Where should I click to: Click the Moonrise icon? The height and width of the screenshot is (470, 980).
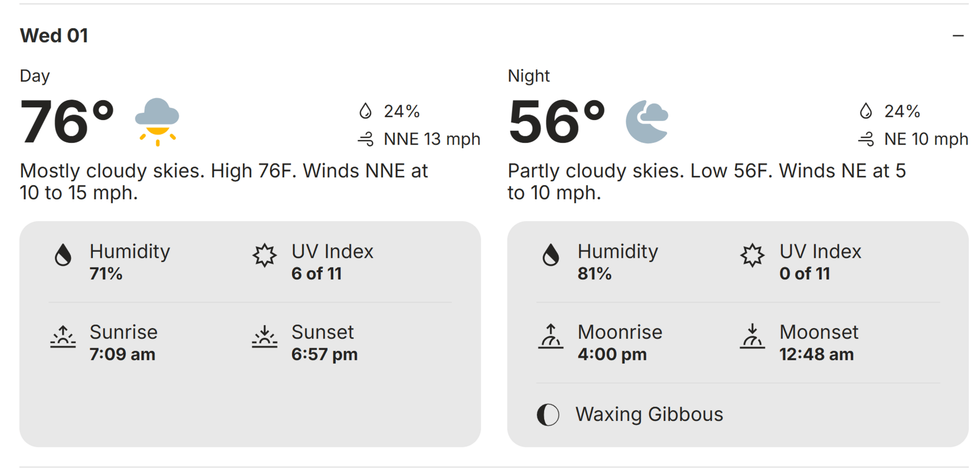tap(551, 336)
